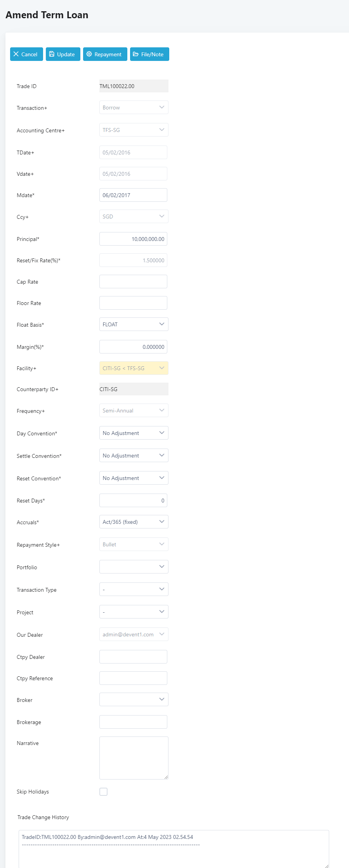Expand the Day Convention dropdown
The image size is (349, 868).
[134, 433]
